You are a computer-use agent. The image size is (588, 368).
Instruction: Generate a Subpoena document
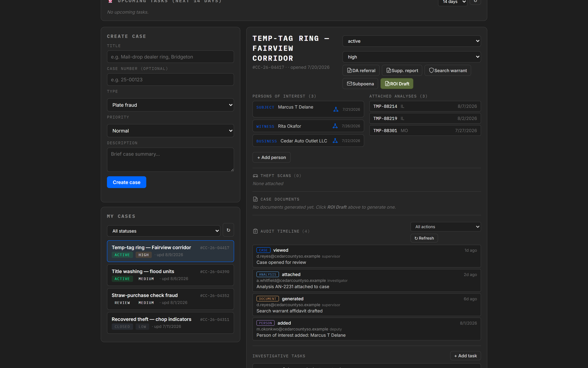tap(361, 84)
